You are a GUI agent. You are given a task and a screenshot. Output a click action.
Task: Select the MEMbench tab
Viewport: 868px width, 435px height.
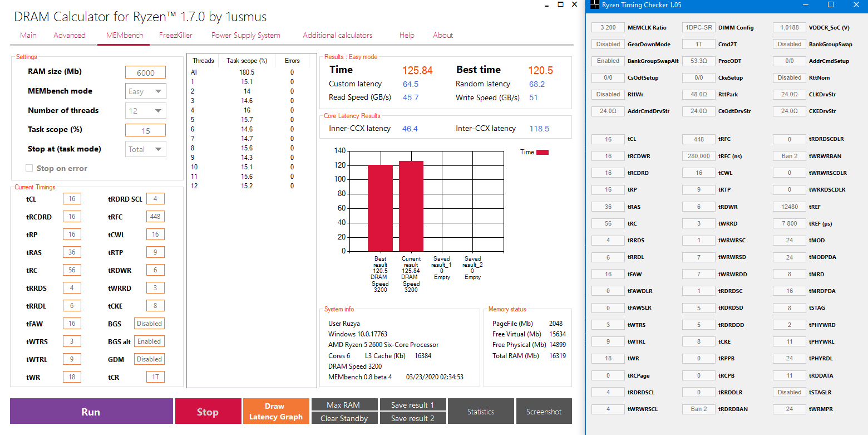click(125, 35)
